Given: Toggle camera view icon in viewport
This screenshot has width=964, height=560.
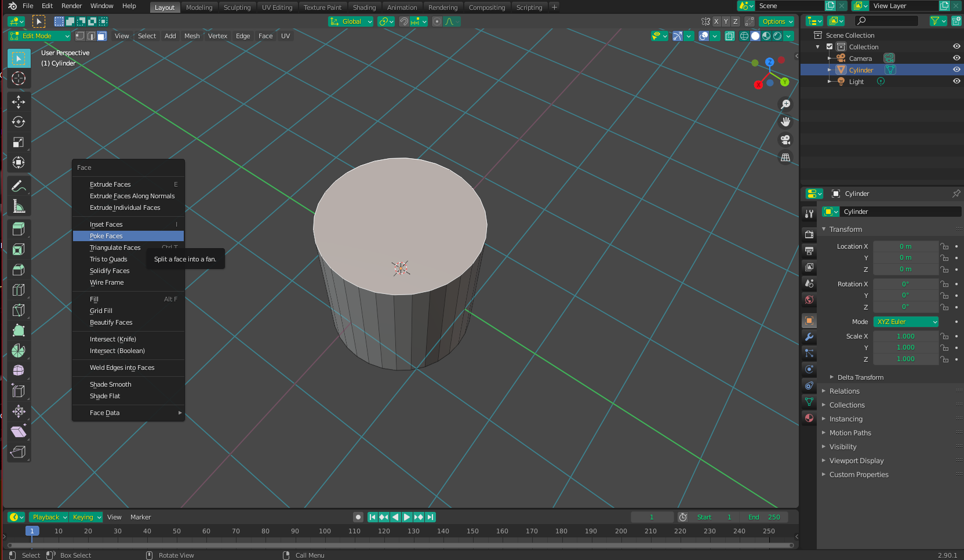Looking at the screenshot, I should click(785, 140).
